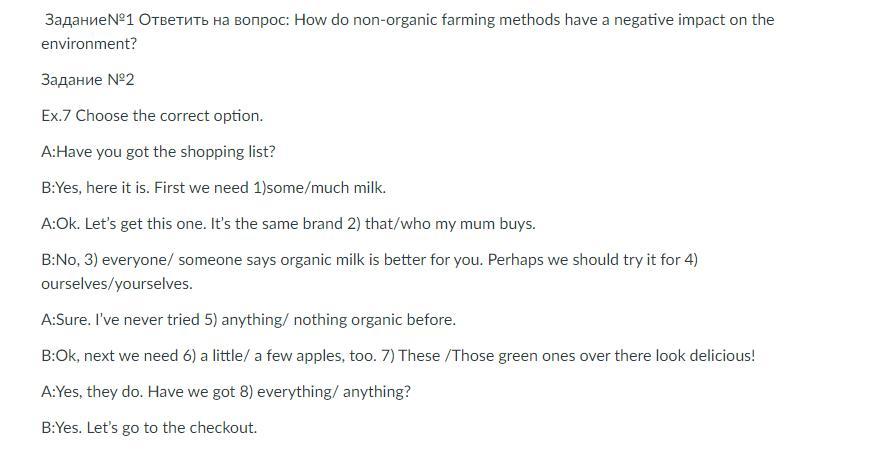Click the heading 'Задание №2'
The image size is (883, 471).
(x=88, y=80)
